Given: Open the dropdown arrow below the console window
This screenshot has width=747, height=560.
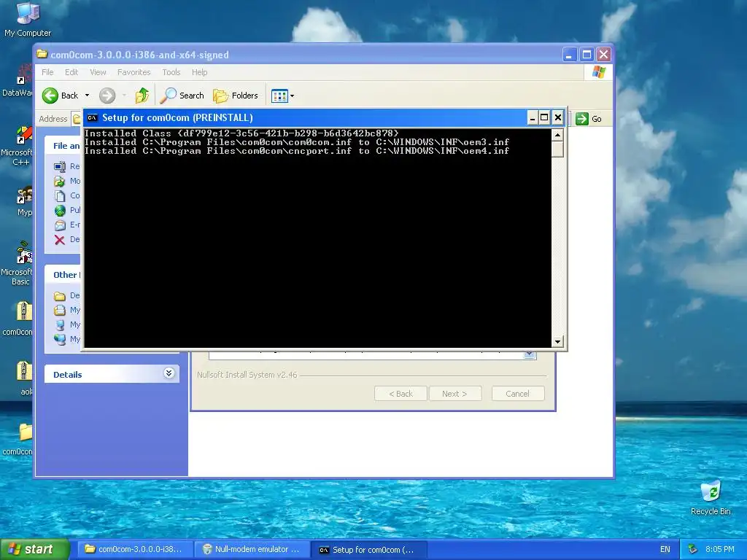Looking at the screenshot, I should tap(530, 354).
